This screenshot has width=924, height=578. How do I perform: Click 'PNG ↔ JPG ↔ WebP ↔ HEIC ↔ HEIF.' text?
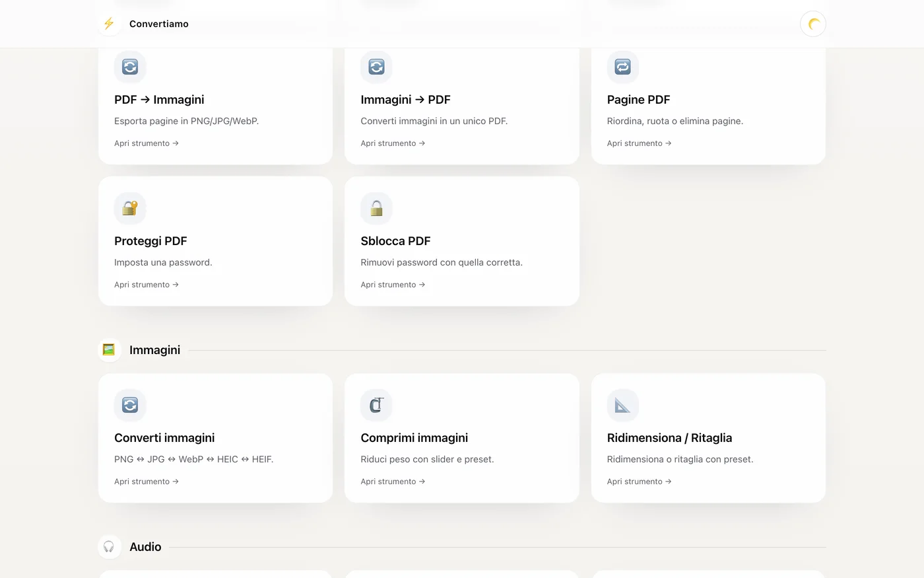(193, 460)
